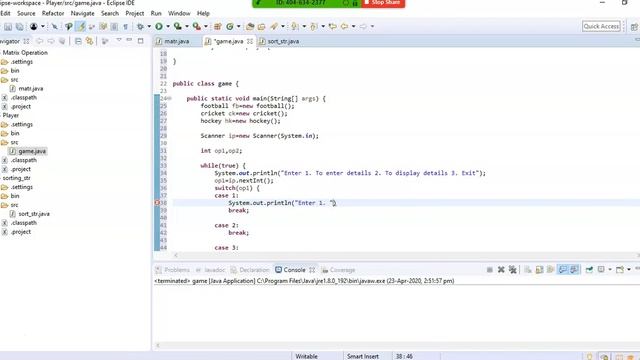Click the Quick Access search field
This screenshot has height=360, width=640.
click(x=601, y=27)
